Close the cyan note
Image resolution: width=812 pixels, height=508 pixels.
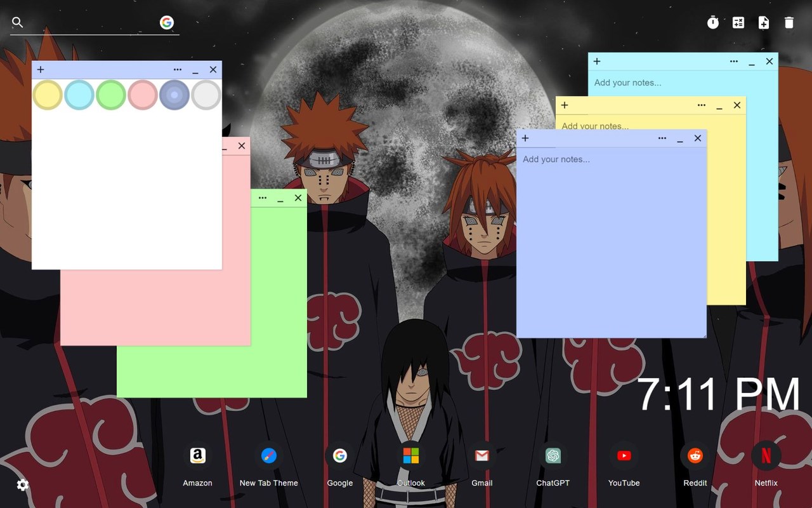[x=769, y=62]
